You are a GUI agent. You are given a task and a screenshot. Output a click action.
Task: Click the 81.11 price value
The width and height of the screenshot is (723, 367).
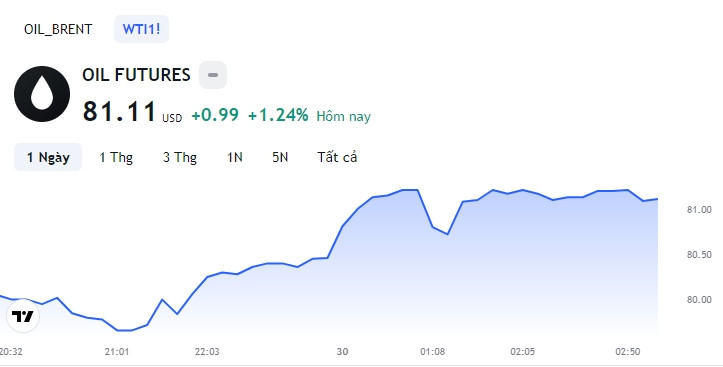pyautogui.click(x=119, y=112)
